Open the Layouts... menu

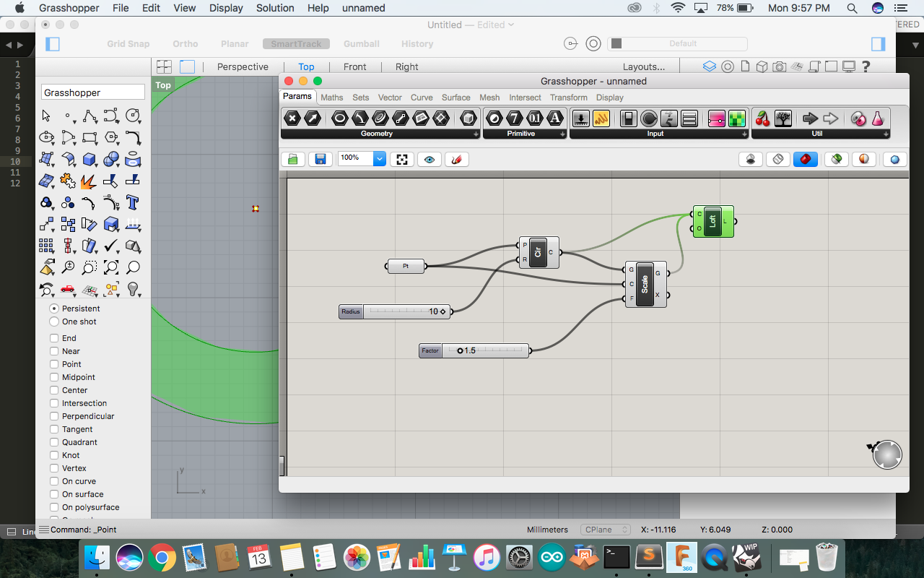[x=644, y=66]
